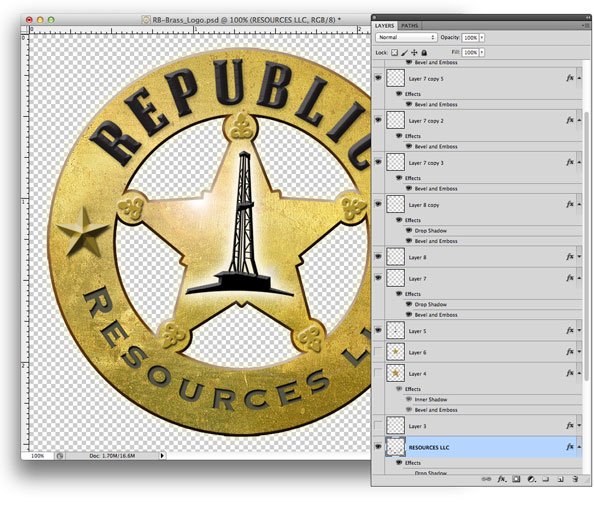The image size is (594, 518).
Task: Open the Fill slider arrow
Action: tap(482, 52)
